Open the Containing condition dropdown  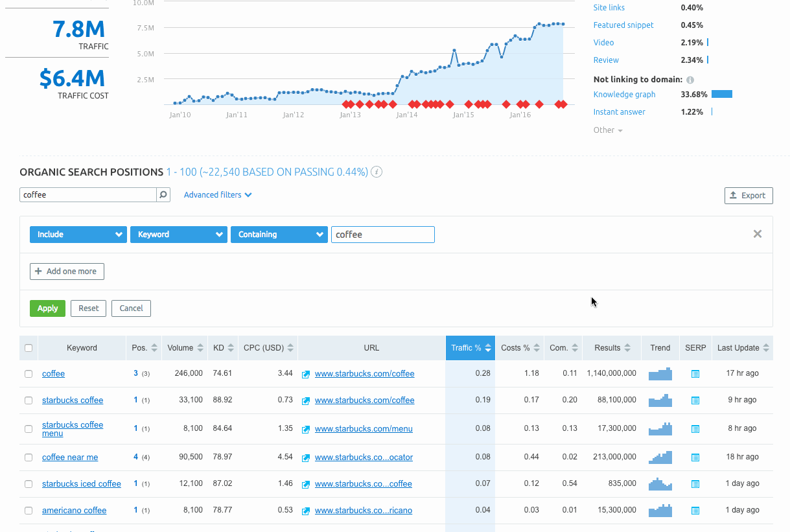click(x=279, y=235)
